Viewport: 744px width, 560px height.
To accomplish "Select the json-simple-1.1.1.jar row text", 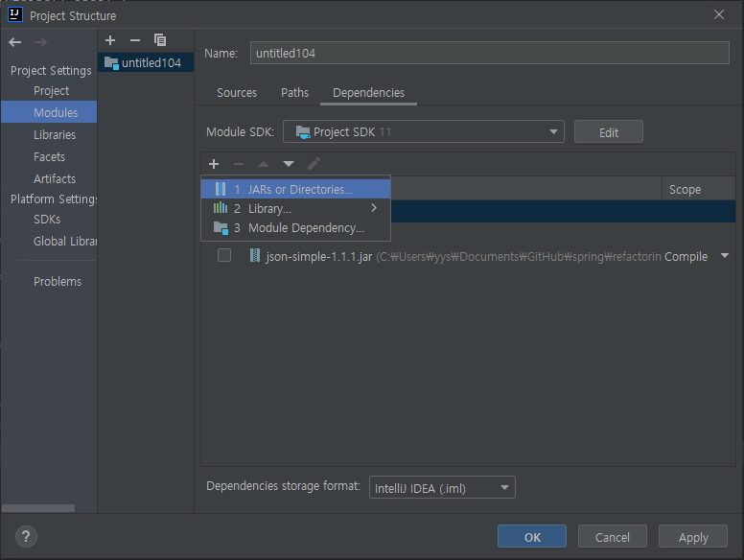I will coord(319,257).
